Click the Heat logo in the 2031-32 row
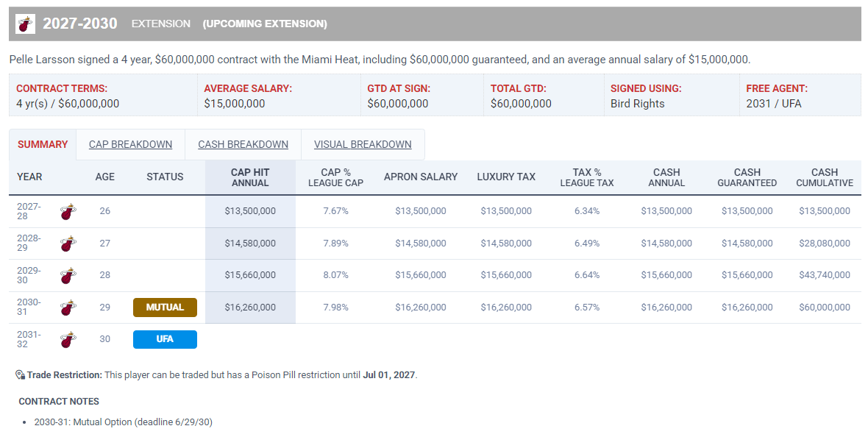 tap(68, 339)
